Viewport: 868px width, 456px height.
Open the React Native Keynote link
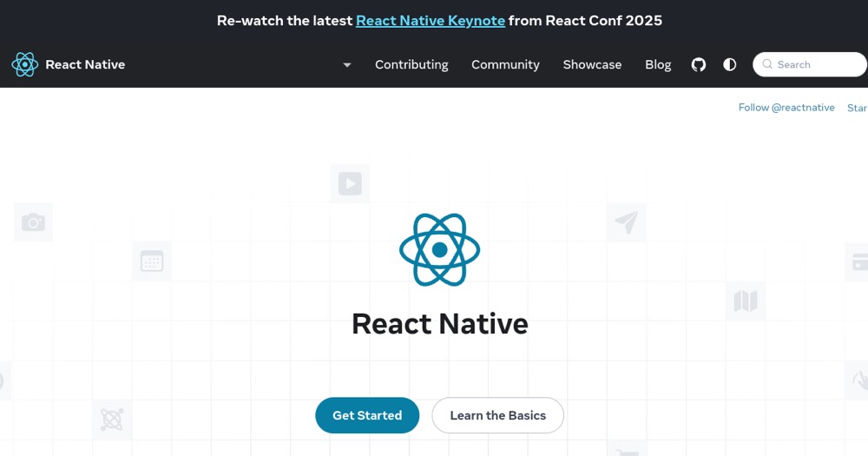tap(431, 21)
